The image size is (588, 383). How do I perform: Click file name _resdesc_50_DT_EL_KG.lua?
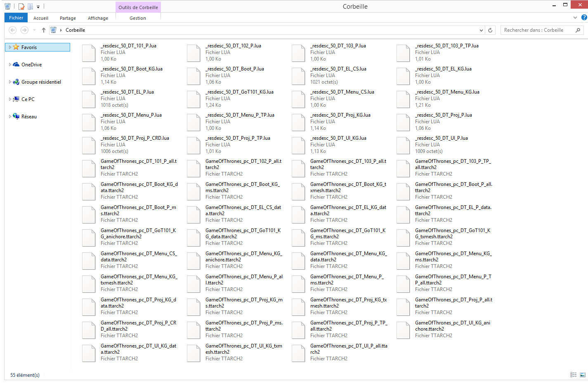(x=443, y=69)
